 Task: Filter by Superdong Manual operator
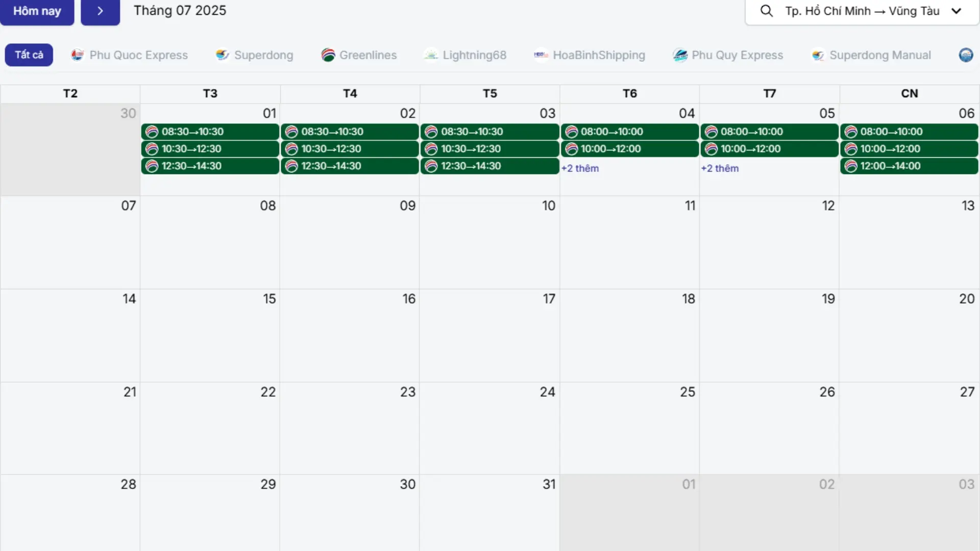[x=871, y=55]
